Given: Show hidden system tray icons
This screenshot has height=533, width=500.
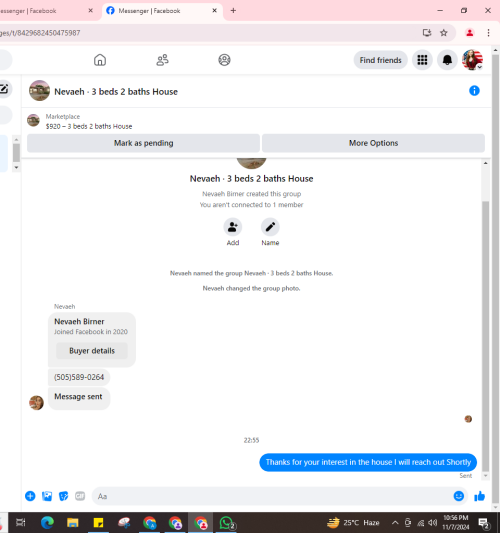Looking at the screenshot, I should pyautogui.click(x=395, y=522).
